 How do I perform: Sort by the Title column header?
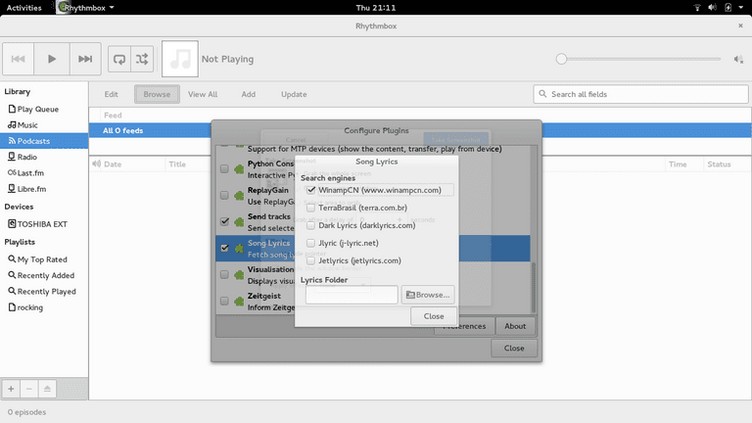(177, 164)
